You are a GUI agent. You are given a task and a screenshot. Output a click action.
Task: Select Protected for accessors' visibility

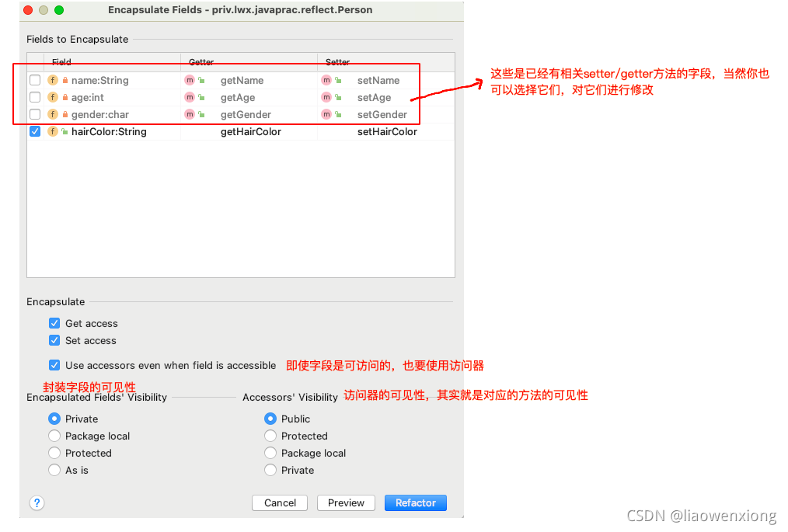[x=270, y=436]
